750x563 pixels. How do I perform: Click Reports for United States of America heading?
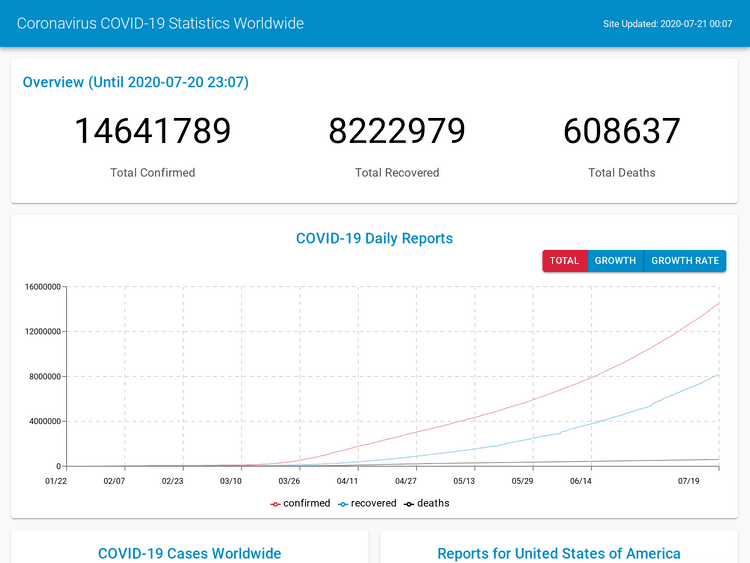(559, 553)
